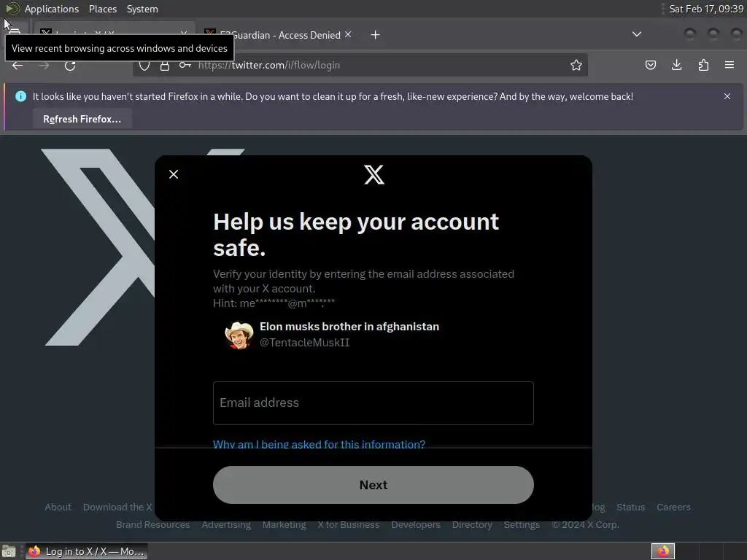The image size is (747, 560).
Task: Click the saved password key icon
Action: (x=185, y=65)
